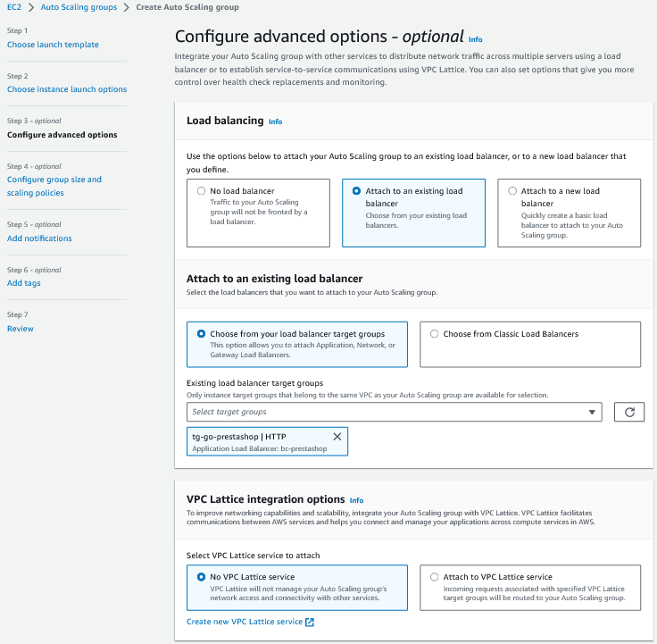This screenshot has width=657, height=644.
Task: Click Create new VPC Lattice service link
Action: 245,622
